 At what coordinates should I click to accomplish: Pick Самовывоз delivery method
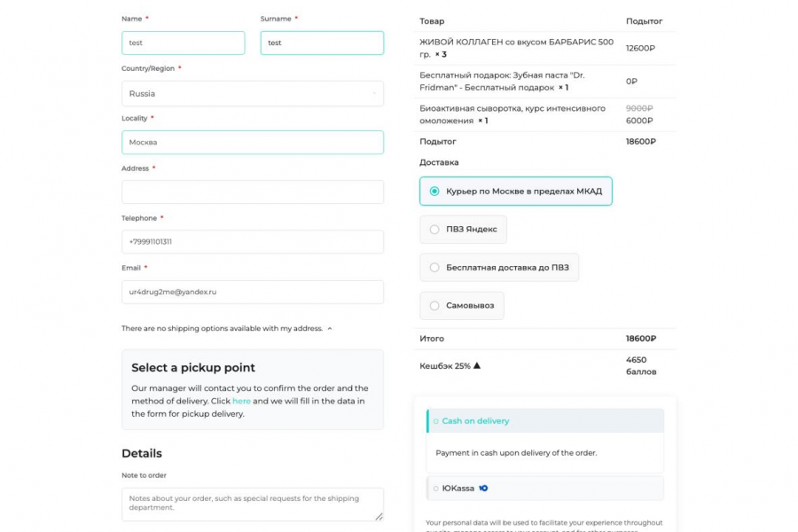pyautogui.click(x=434, y=306)
